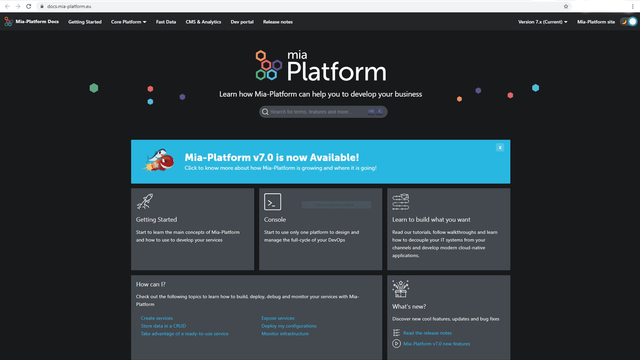640x360 pixels.
Task: Open the Create services link
Action: tap(157, 318)
